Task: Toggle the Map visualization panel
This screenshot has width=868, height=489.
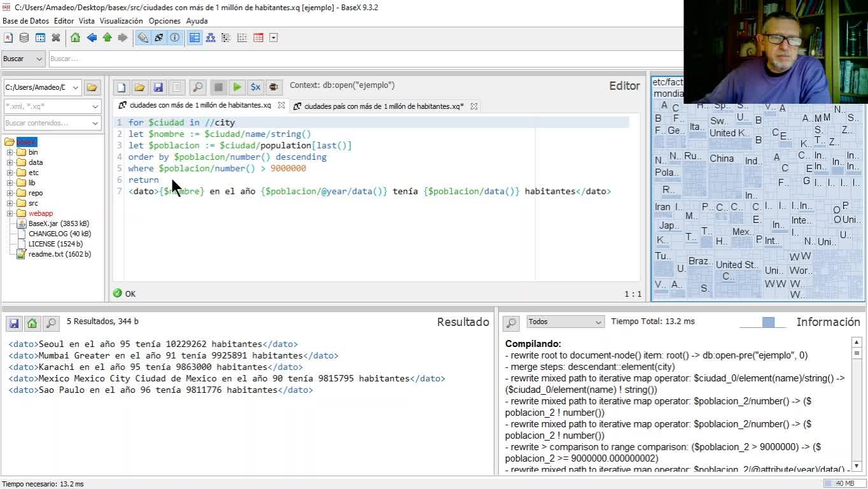Action: tap(195, 38)
